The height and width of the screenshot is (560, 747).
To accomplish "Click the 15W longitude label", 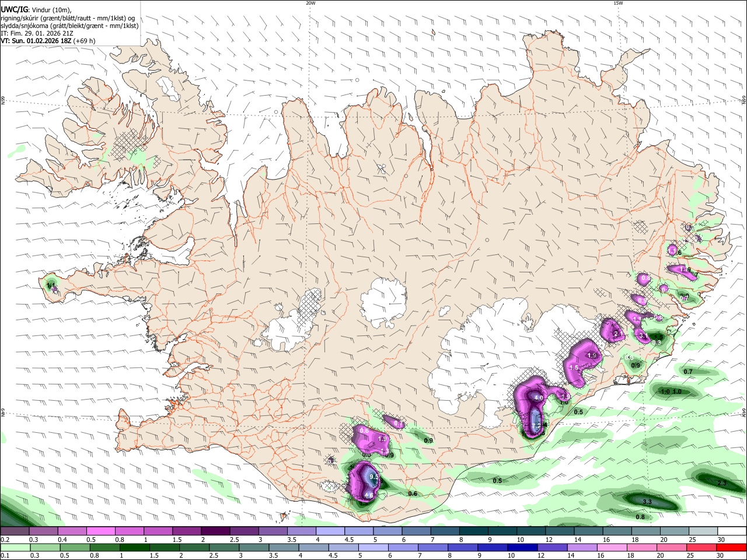I will (618, 3).
